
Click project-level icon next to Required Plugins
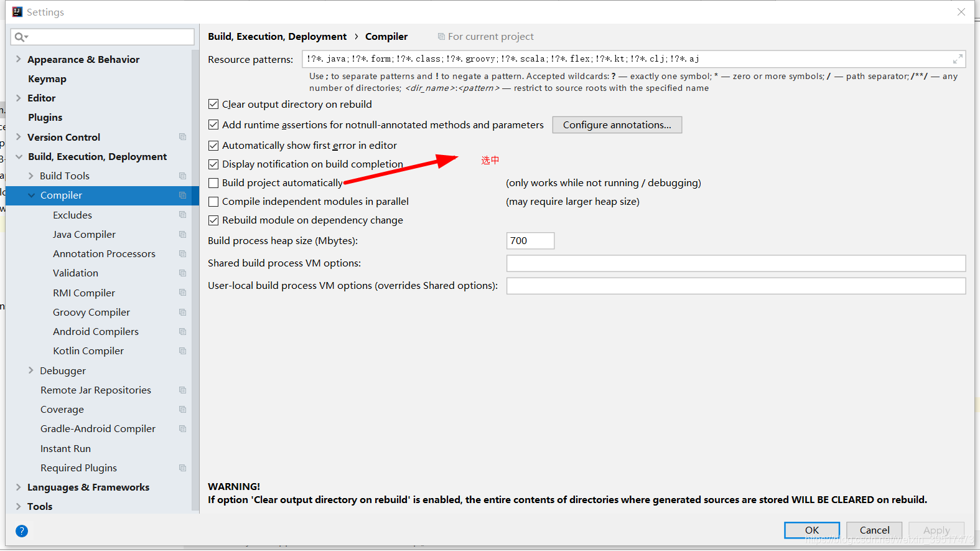coord(182,468)
